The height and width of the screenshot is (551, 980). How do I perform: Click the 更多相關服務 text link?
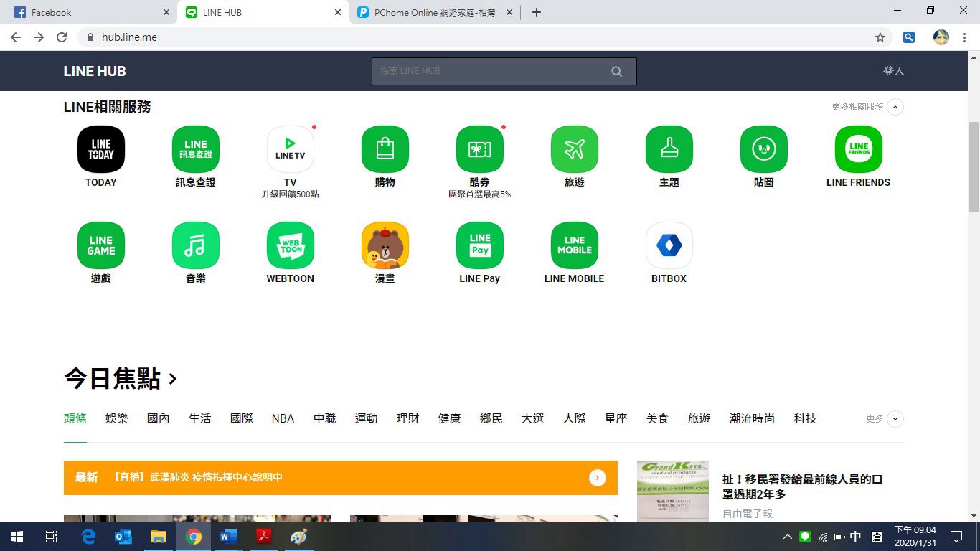point(857,107)
